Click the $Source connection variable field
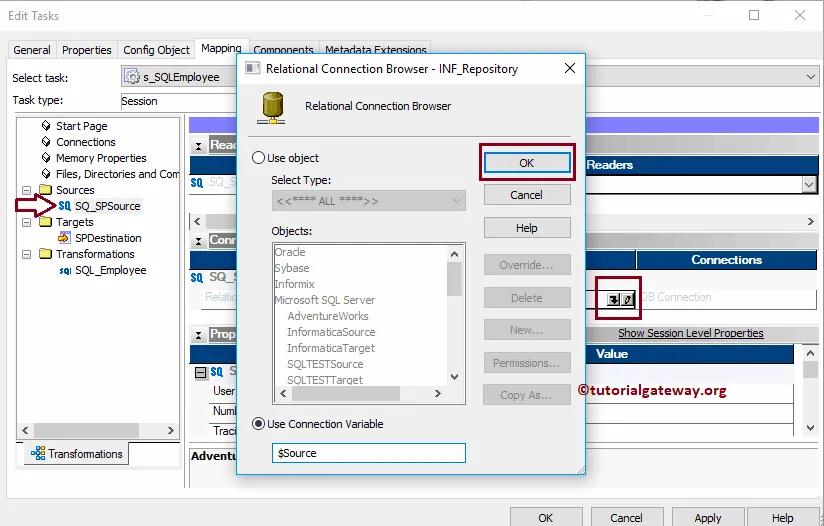This screenshot has width=824, height=526. [369, 453]
